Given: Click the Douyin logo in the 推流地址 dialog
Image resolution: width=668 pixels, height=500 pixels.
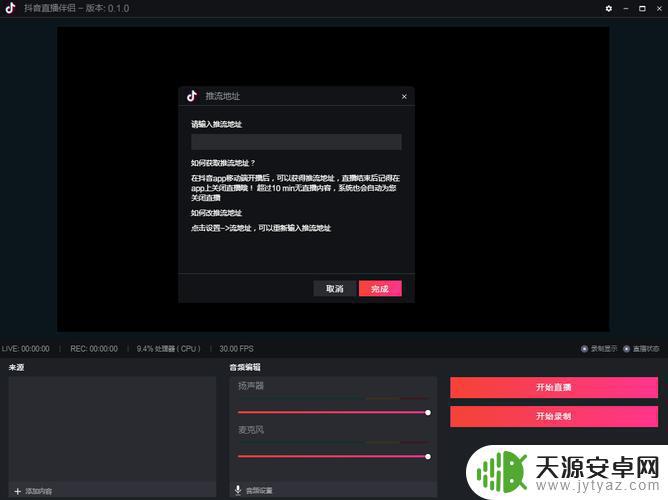Looking at the screenshot, I should (x=192, y=96).
